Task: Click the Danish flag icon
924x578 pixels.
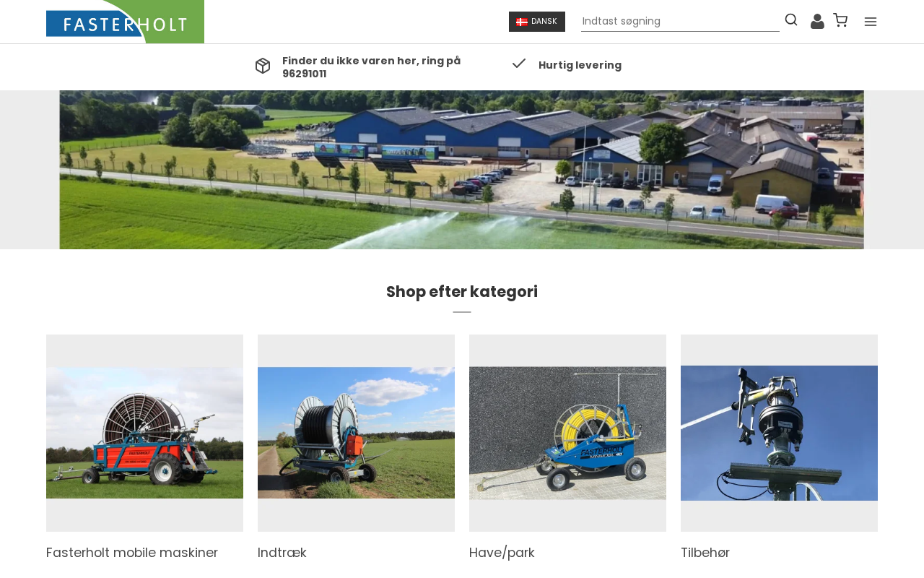Action: (522, 22)
